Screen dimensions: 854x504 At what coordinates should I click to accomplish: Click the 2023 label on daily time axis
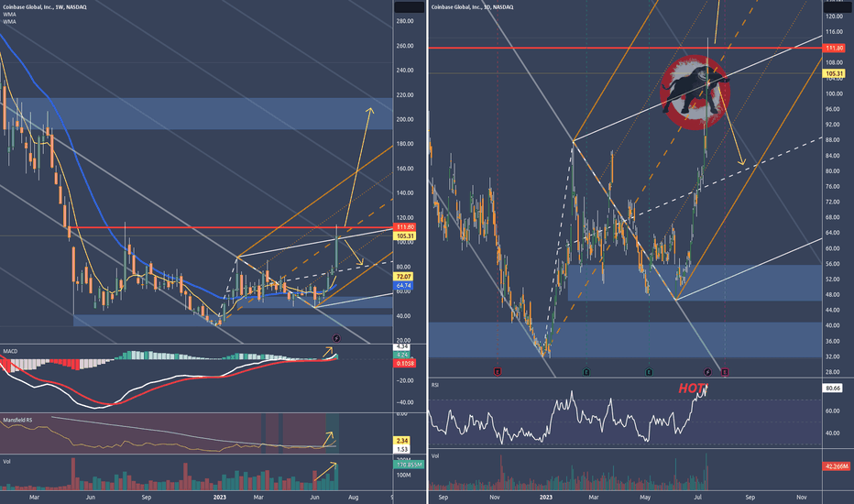546,497
